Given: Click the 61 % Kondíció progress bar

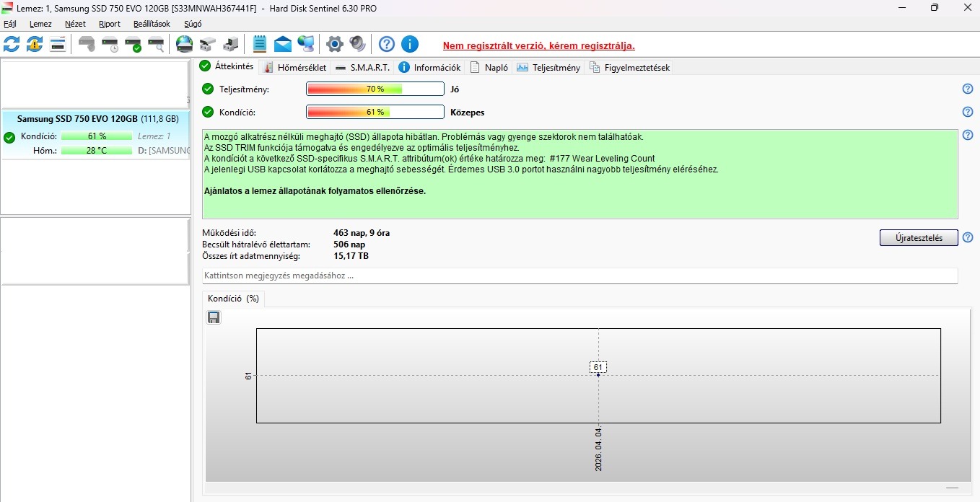Looking at the screenshot, I should 375,112.
